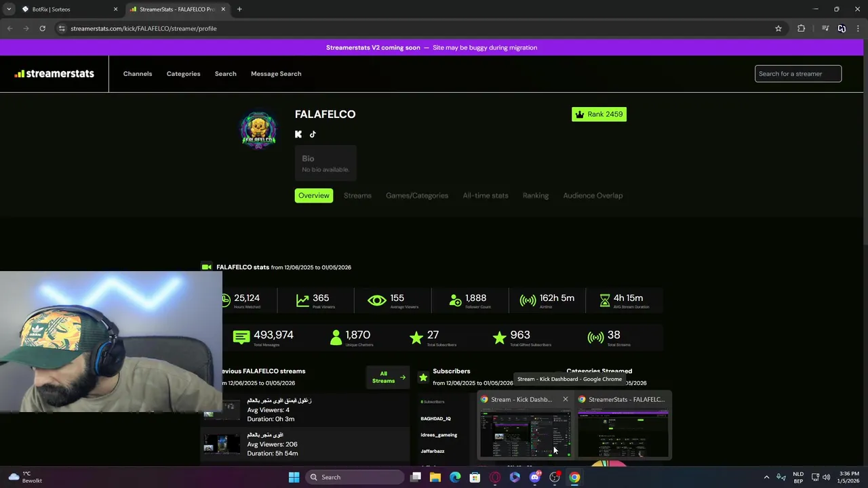The image size is (868, 488).
Task: Click thumbnail of the 5h 54m stream
Action: tap(222, 444)
